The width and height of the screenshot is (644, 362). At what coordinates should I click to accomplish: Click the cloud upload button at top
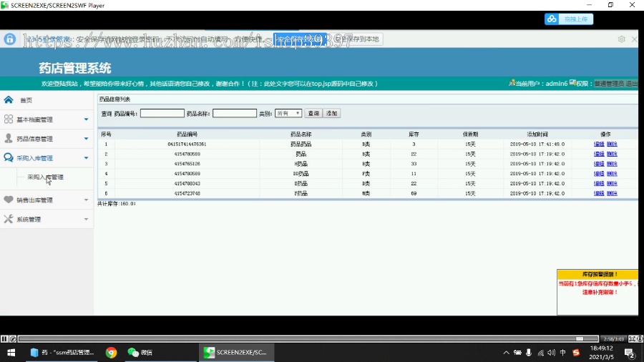[569, 19]
